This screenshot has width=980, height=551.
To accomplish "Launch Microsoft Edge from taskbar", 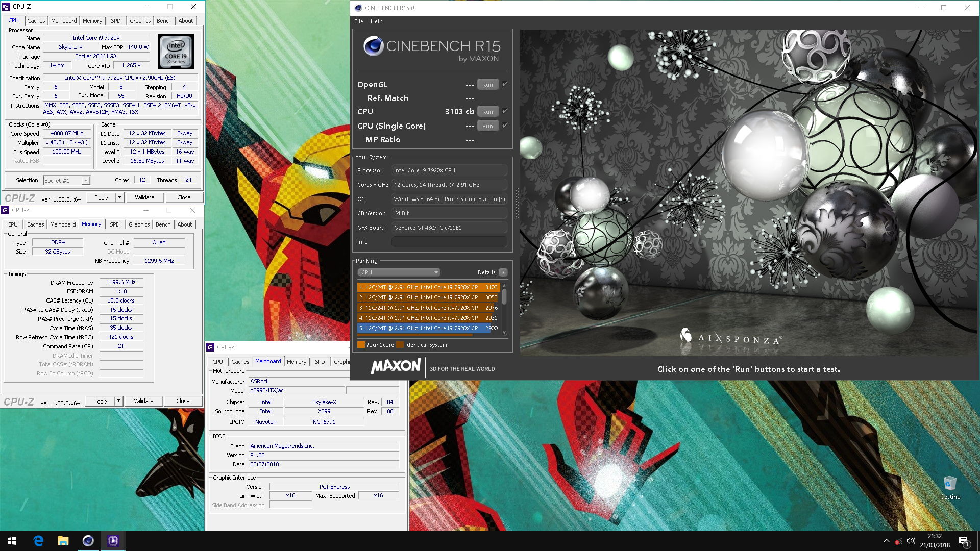I will coord(38,541).
